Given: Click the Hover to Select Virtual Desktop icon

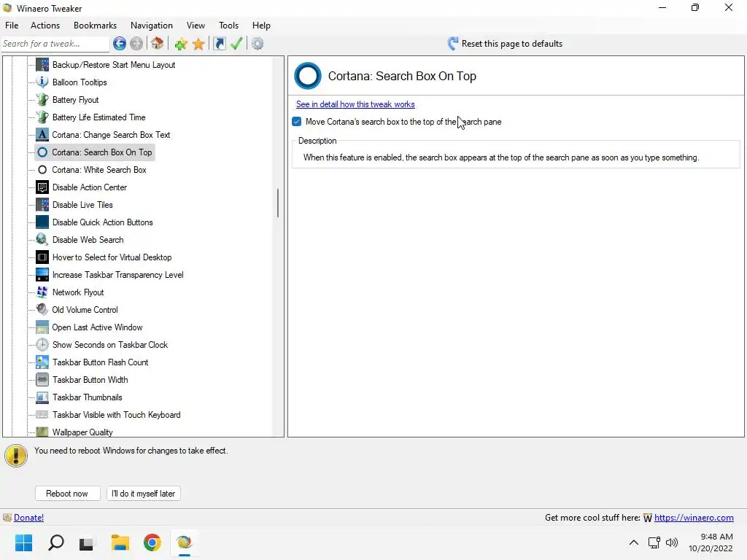Looking at the screenshot, I should coord(42,257).
